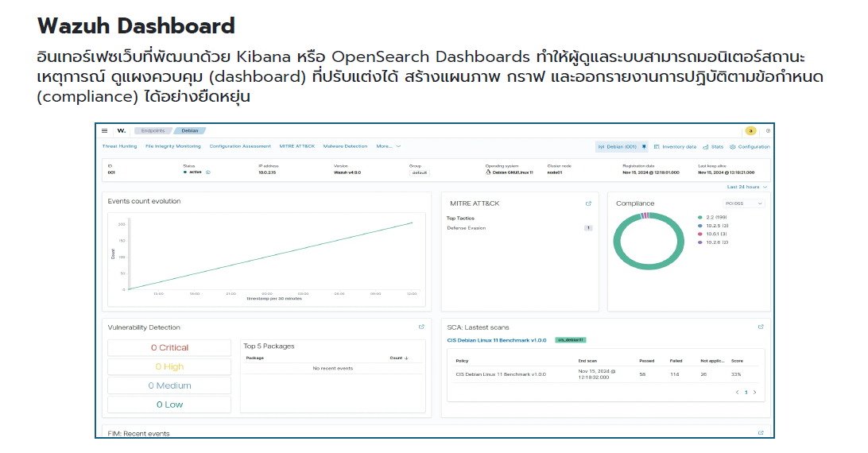Image resolution: width=868 pixels, height=453 pixels.
Task: Open FIM Recent events external link icon
Action: pyautogui.click(x=761, y=433)
